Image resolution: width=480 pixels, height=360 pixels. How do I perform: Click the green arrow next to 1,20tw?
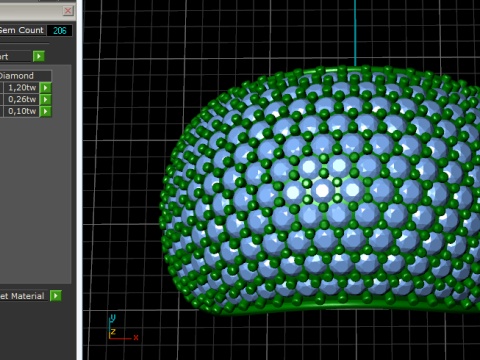46,88
